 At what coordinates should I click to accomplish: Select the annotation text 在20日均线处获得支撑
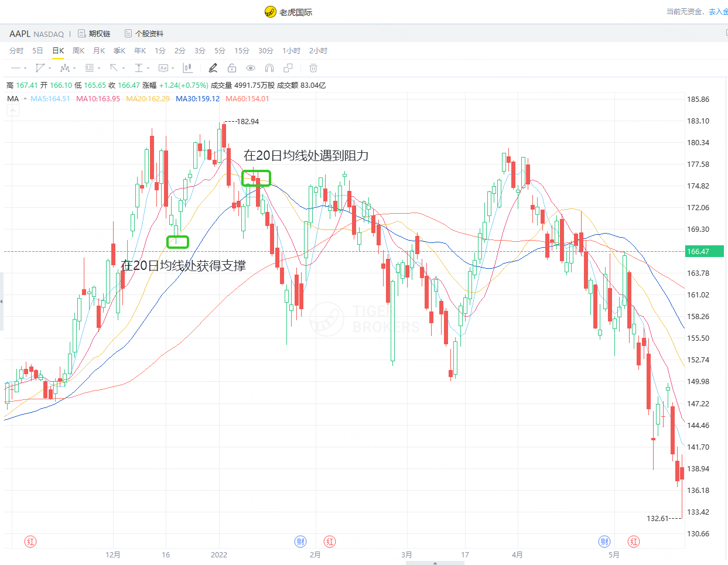point(183,265)
